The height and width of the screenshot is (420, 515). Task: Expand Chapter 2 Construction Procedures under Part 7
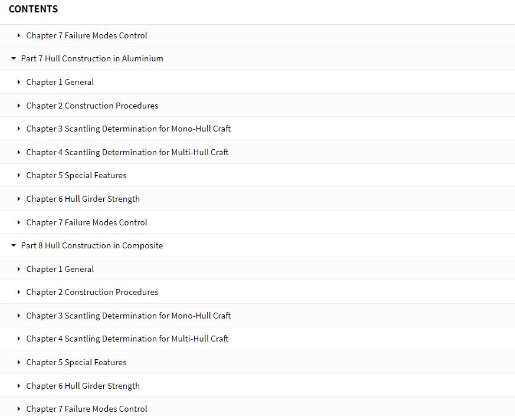pyautogui.click(x=19, y=106)
